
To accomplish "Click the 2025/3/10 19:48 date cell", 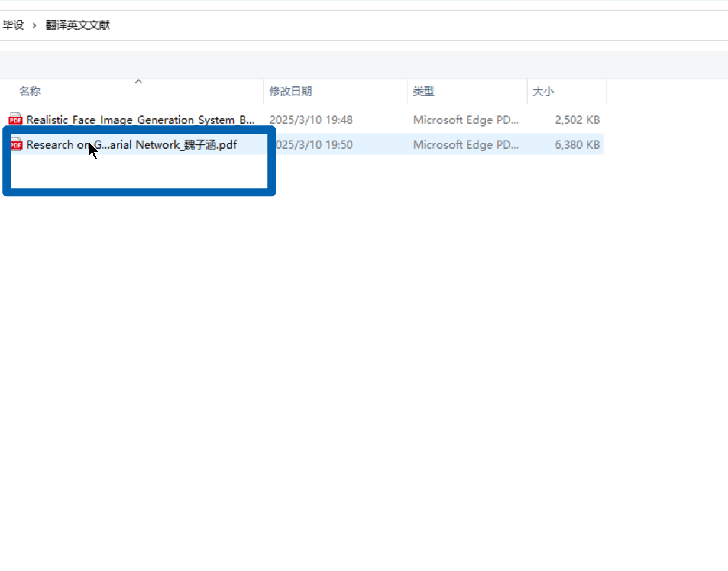I will pyautogui.click(x=311, y=120).
